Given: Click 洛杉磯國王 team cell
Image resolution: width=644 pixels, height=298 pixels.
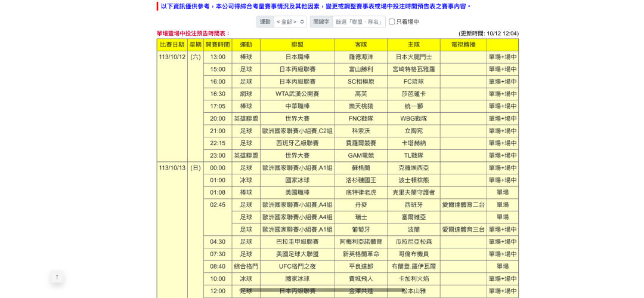Looking at the screenshot, I should pos(361,180).
